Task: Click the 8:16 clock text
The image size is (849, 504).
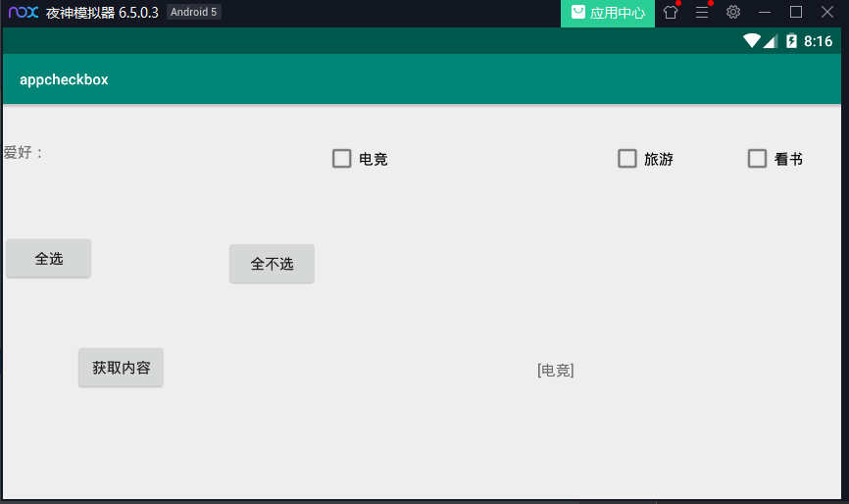Action: (x=819, y=41)
